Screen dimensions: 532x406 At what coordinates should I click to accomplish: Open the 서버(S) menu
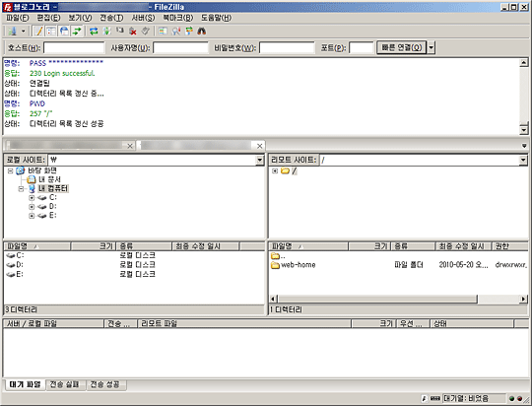point(143,18)
